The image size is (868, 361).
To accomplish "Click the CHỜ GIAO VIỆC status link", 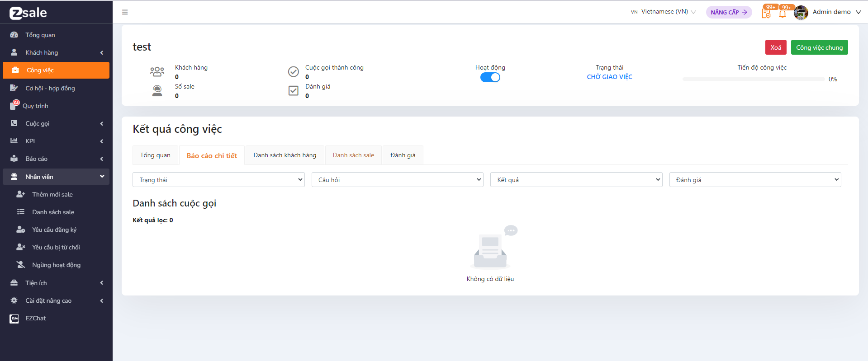I will (609, 77).
